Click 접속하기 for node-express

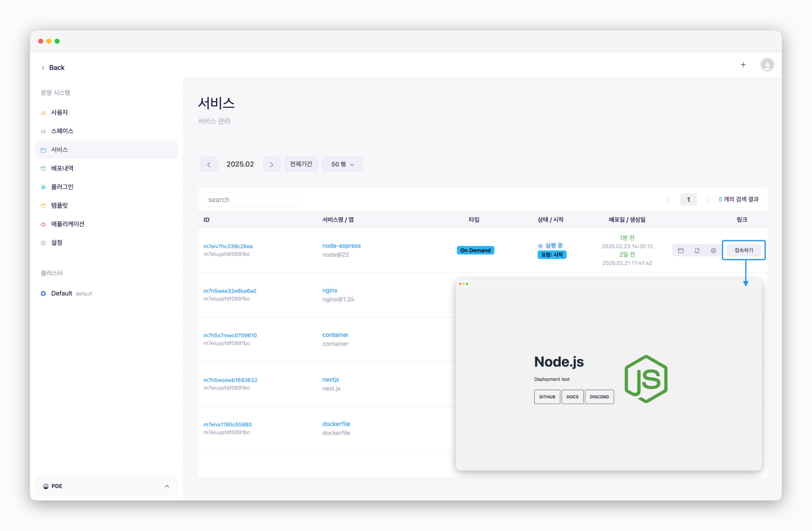tap(743, 250)
